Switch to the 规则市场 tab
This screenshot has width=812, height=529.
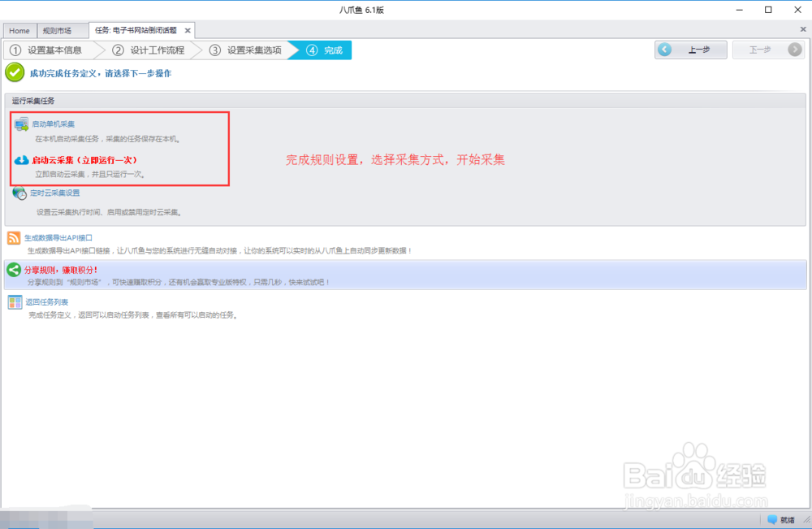[x=58, y=31]
